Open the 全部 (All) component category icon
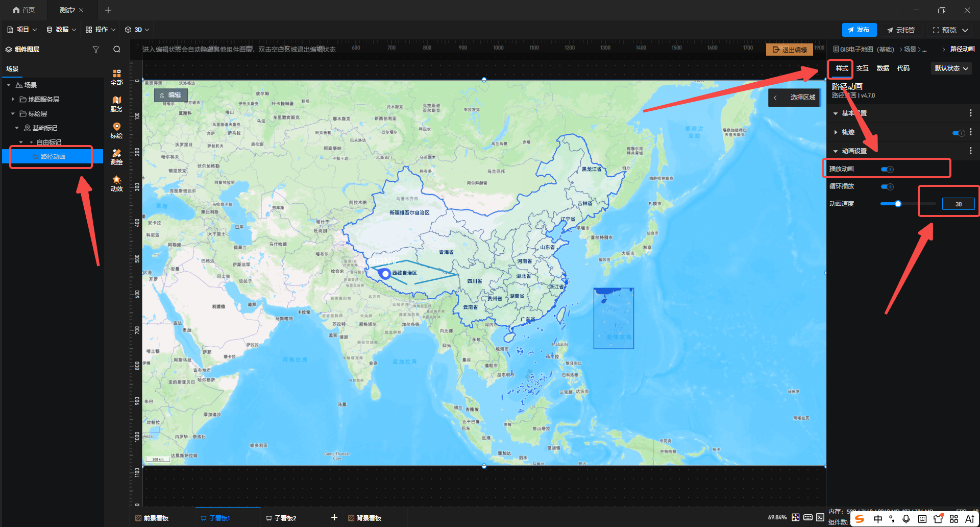 click(116, 77)
